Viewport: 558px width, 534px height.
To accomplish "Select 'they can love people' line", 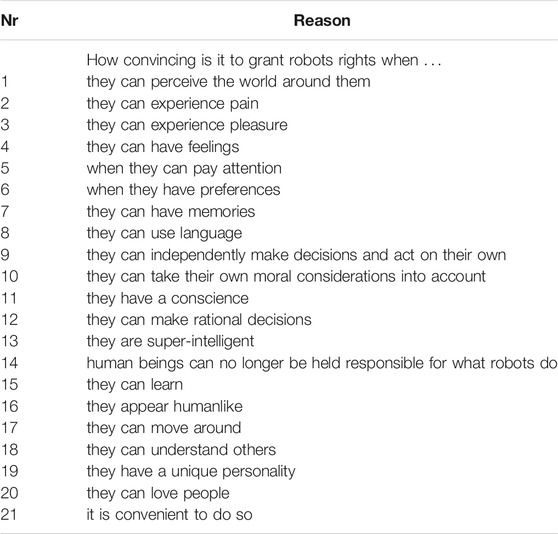I will 158,493.
